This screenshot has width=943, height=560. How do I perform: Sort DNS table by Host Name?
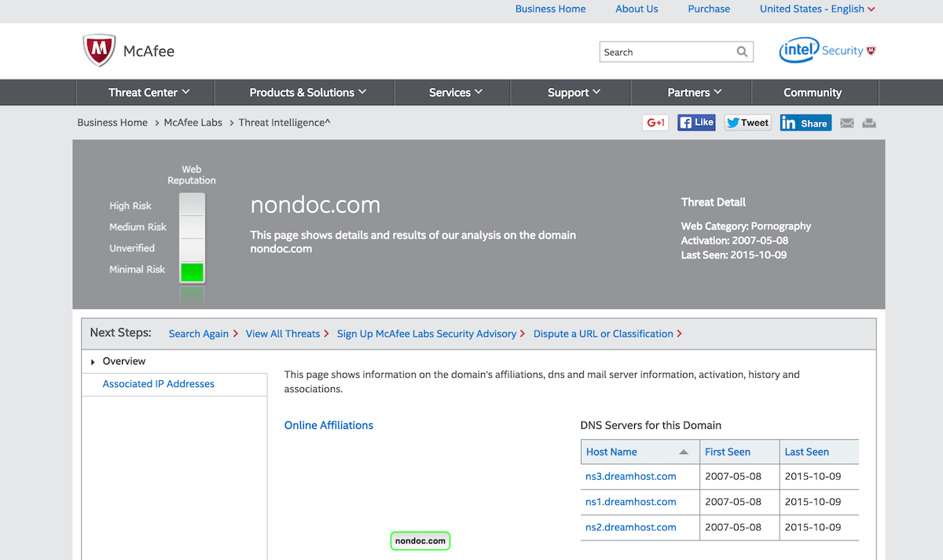[637, 452]
